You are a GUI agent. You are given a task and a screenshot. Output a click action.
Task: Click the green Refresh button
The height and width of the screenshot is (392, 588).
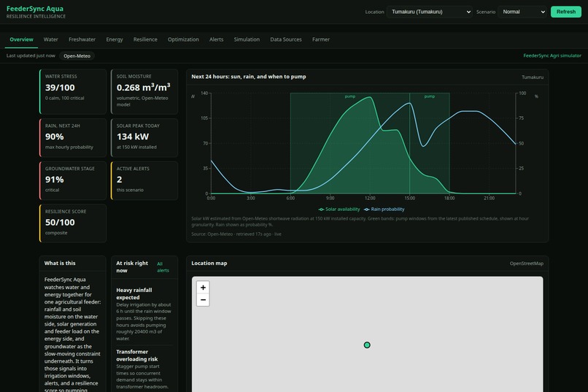[x=566, y=12]
